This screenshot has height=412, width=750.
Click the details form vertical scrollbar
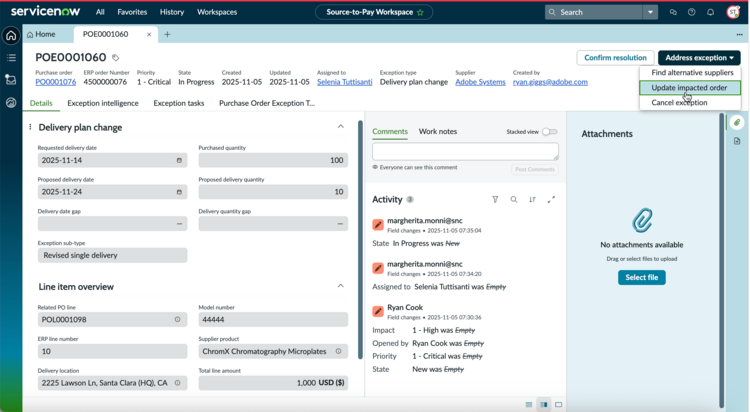tap(360, 239)
